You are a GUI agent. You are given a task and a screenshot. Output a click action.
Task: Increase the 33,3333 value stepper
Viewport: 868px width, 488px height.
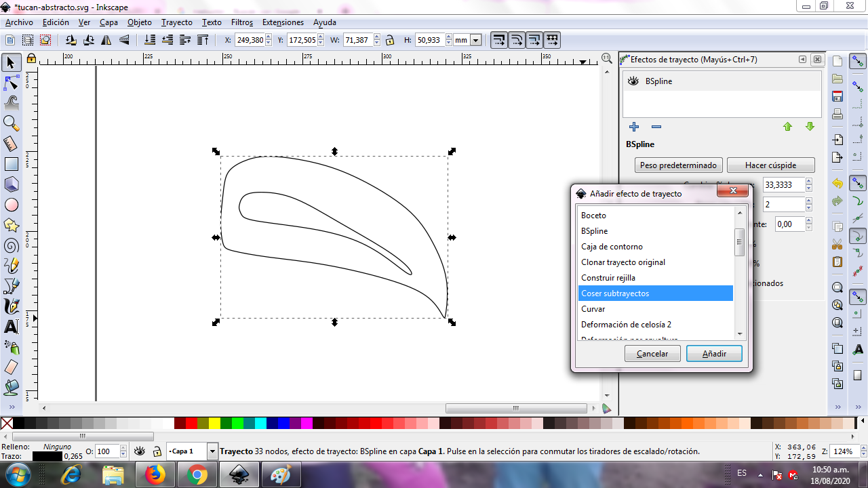tap(808, 182)
